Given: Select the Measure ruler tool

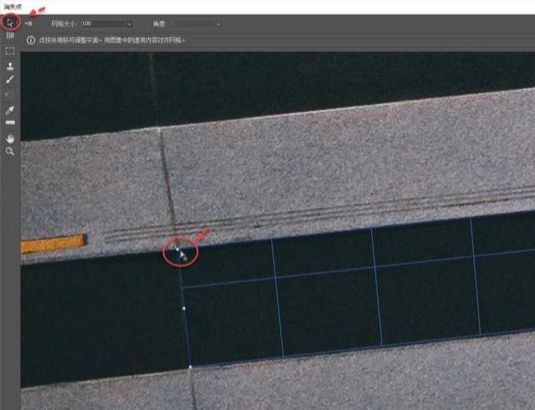Looking at the screenshot, I should click(10, 122).
